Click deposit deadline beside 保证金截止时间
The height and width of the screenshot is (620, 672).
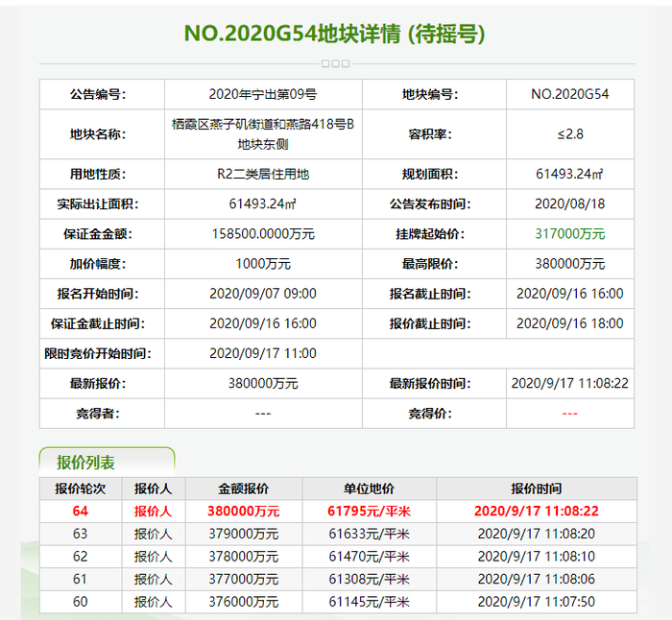(x=263, y=323)
